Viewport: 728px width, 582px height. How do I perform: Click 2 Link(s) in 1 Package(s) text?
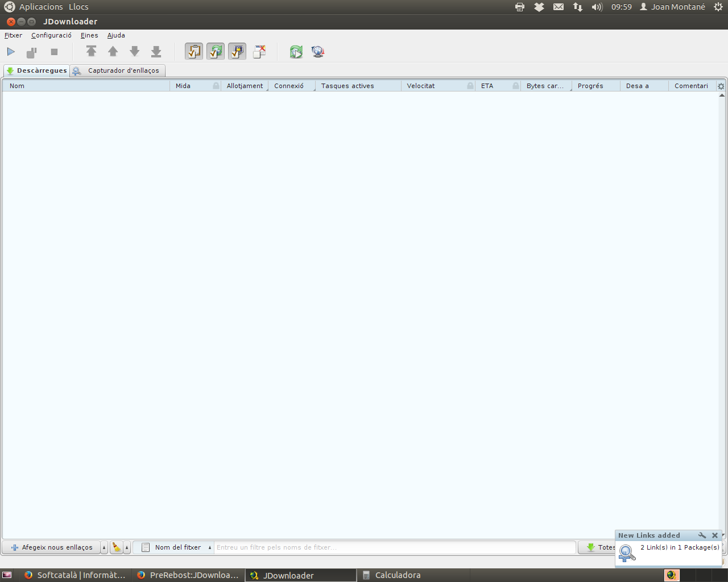tap(680, 547)
